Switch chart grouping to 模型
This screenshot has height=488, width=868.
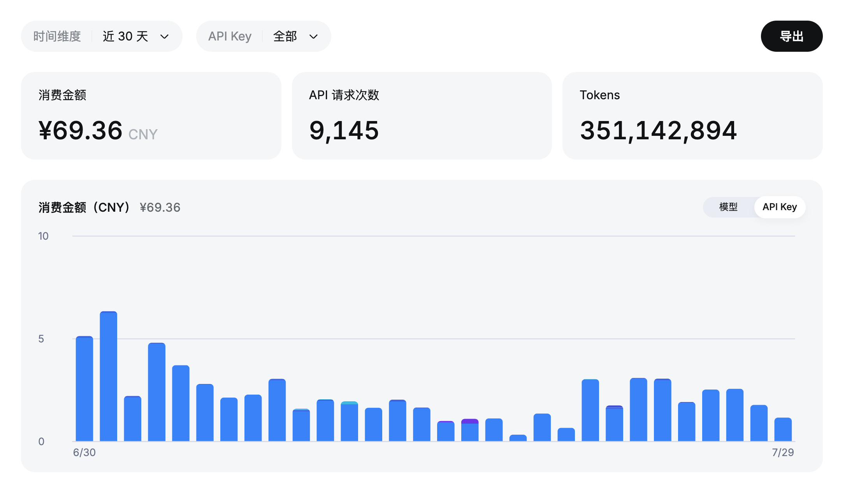pos(728,207)
